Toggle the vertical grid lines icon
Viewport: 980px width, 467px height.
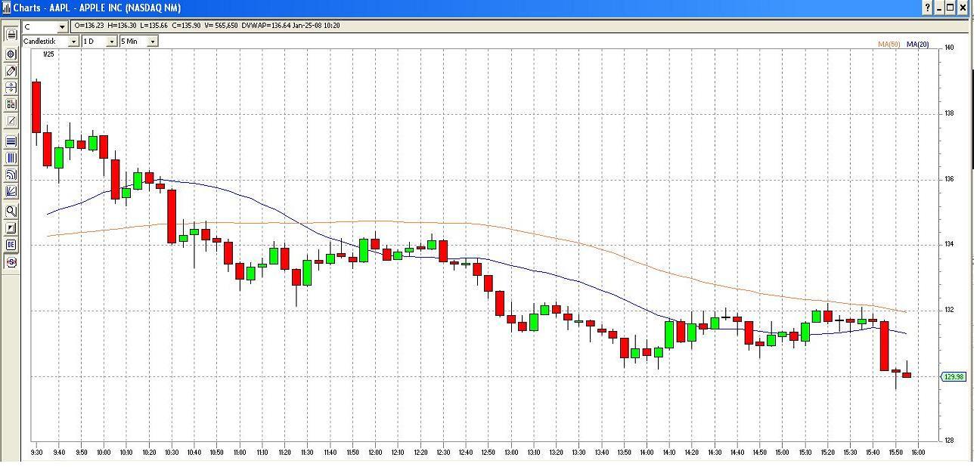[x=11, y=159]
